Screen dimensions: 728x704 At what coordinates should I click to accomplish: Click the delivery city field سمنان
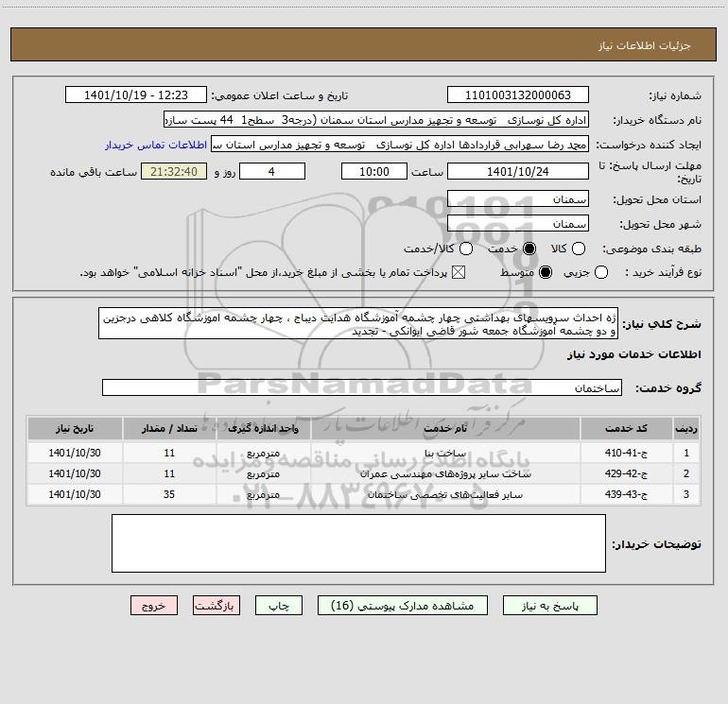(518, 224)
